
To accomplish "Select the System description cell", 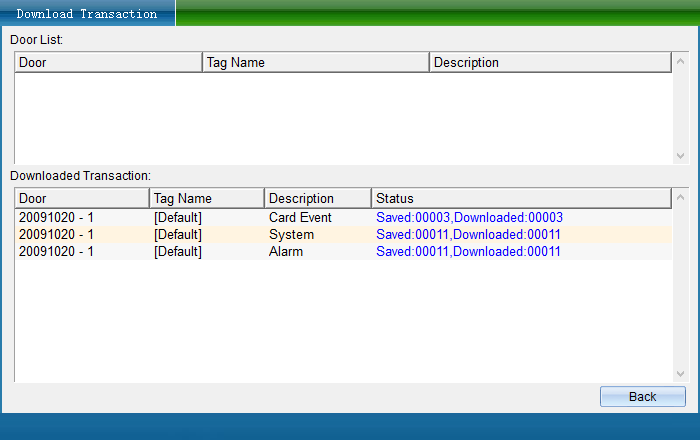I will 291,234.
